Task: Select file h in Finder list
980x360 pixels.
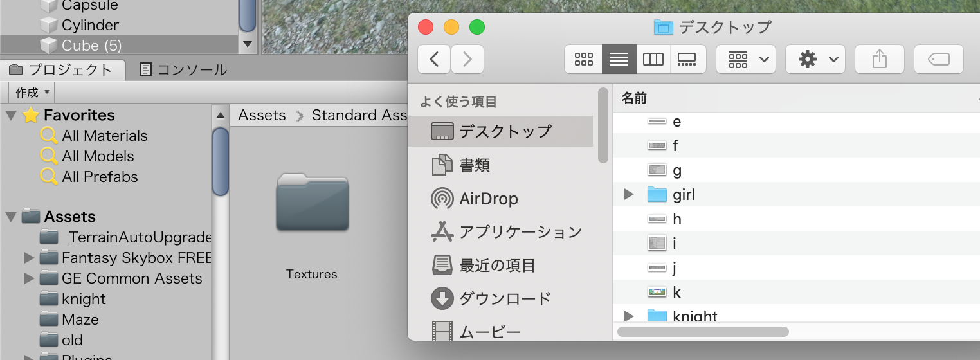Action: point(797,219)
